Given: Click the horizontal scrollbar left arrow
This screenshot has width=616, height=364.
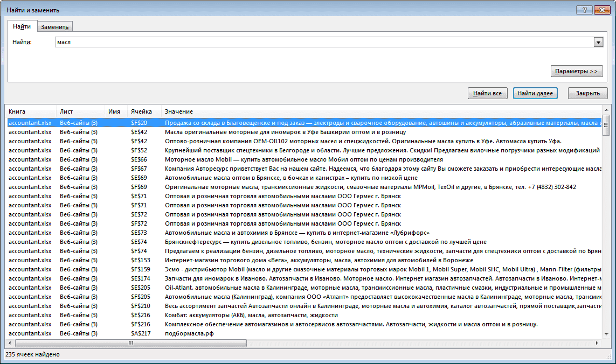Looking at the screenshot, I should pos(10,343).
